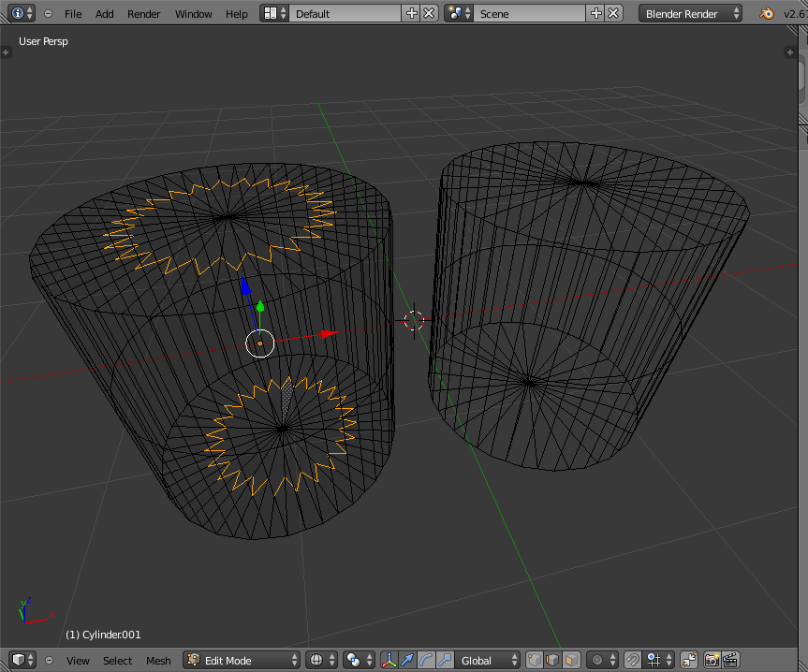Open the Mesh menu
Screen dimensions: 808x672
158,661
